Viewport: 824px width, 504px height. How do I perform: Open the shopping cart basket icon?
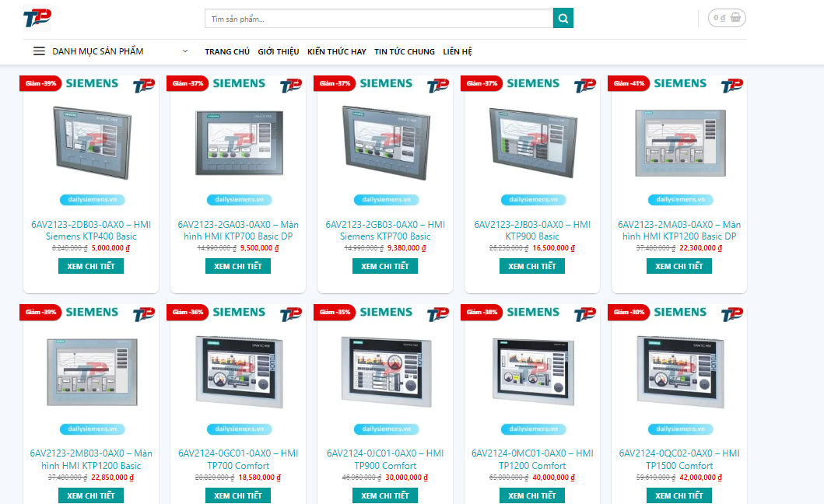coord(735,18)
